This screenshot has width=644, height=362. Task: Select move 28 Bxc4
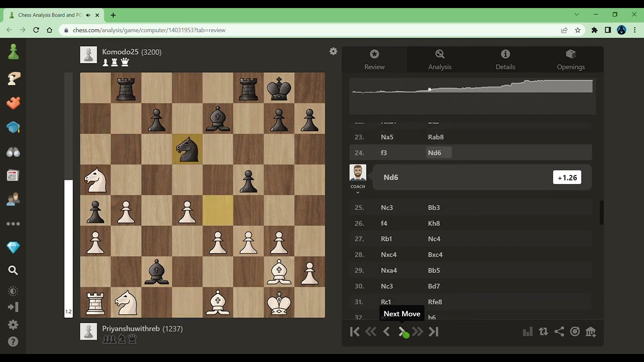tap(435, 255)
